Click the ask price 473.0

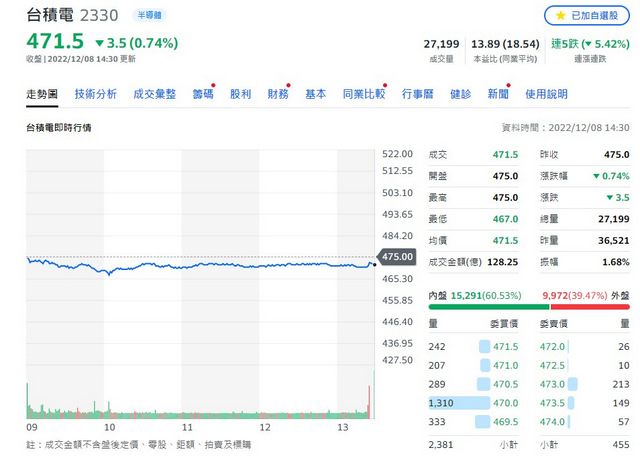coord(552,384)
